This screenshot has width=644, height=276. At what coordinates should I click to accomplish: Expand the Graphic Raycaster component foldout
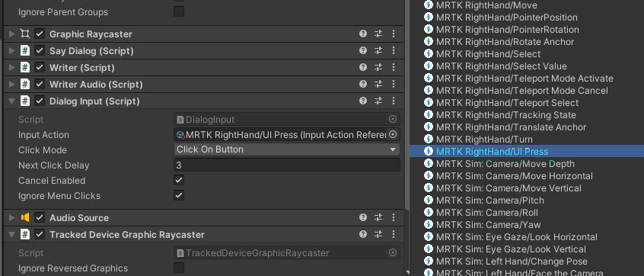pyautogui.click(x=11, y=34)
